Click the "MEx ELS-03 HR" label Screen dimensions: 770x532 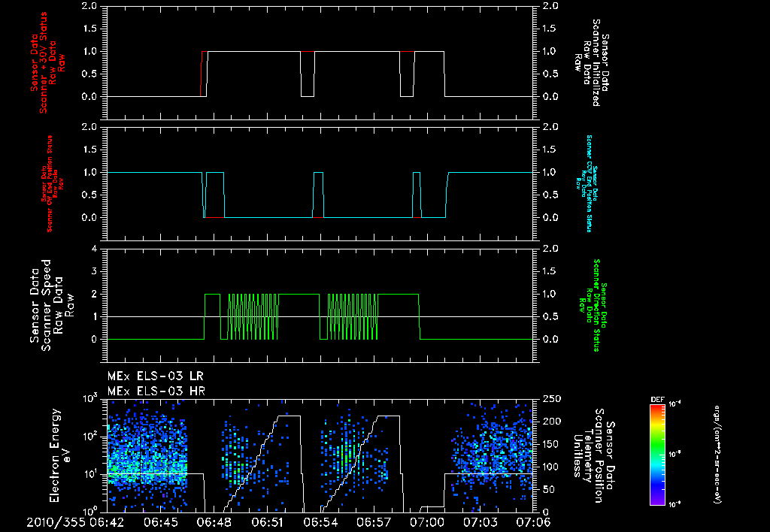coord(156,391)
